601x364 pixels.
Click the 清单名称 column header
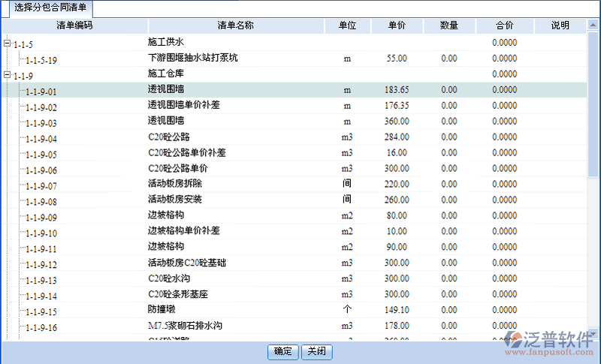[235, 26]
